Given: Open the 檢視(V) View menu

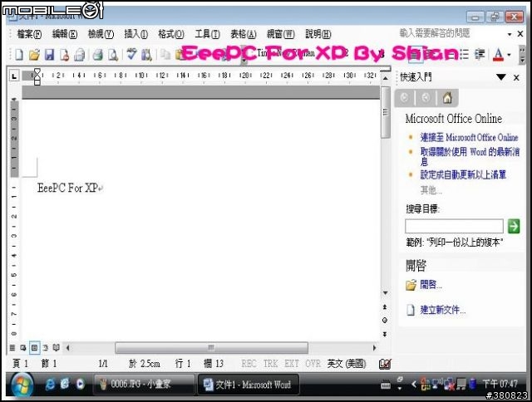Looking at the screenshot, I should click(101, 34).
